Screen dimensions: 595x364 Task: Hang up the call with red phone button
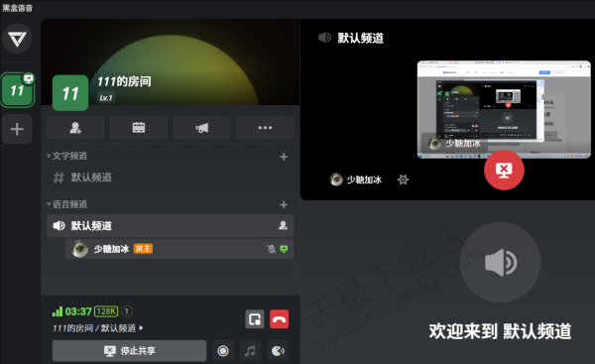[279, 319]
